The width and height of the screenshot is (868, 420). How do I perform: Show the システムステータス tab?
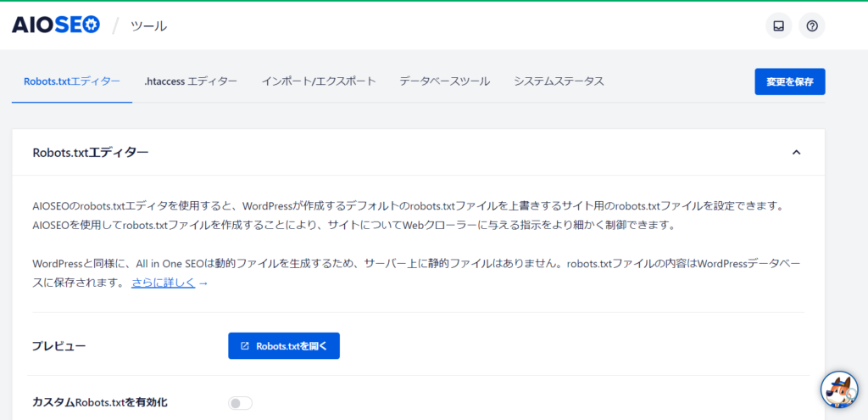[559, 81]
